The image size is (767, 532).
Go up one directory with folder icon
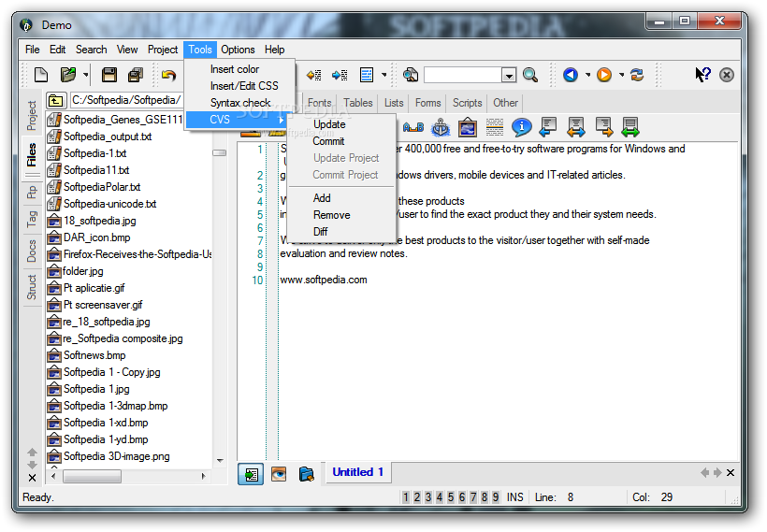[x=56, y=101]
